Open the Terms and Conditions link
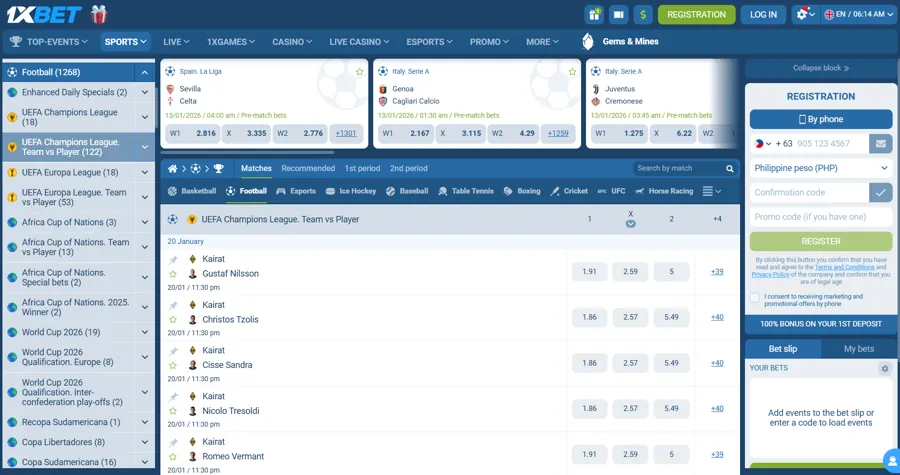The width and height of the screenshot is (900, 475). 844,267
